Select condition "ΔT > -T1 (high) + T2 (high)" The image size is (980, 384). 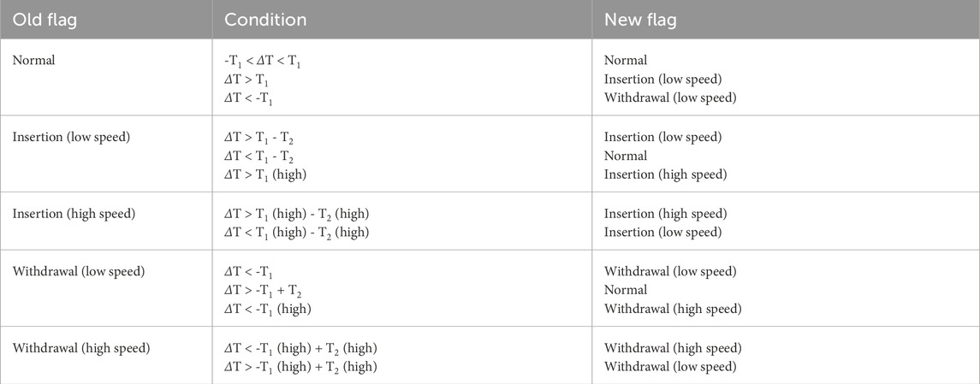pyautogui.click(x=300, y=367)
